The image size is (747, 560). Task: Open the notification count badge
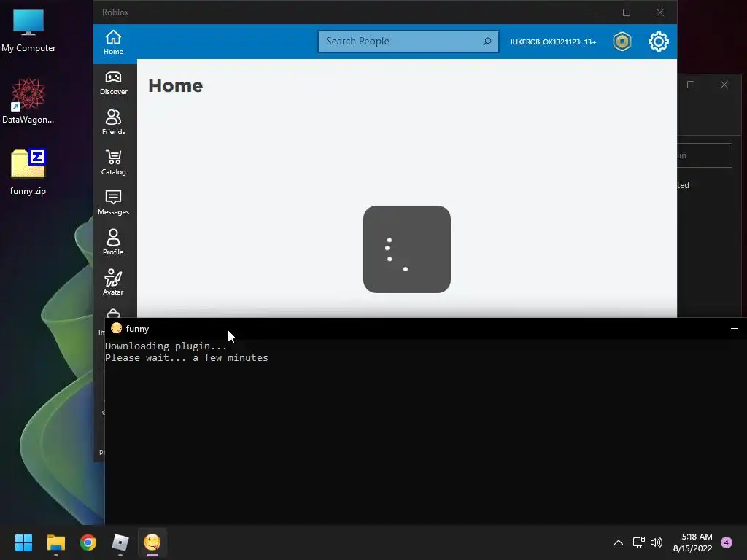(x=727, y=542)
